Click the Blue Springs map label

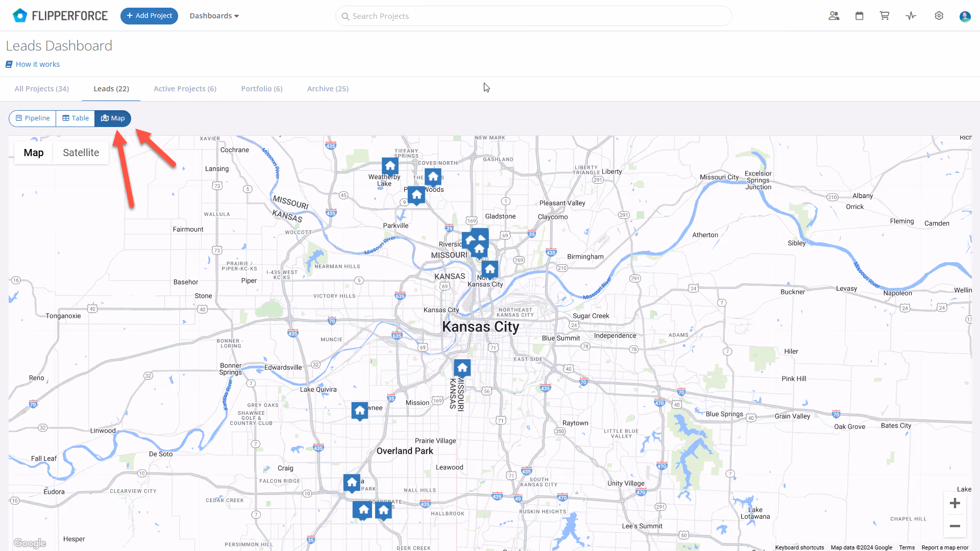coord(724,414)
